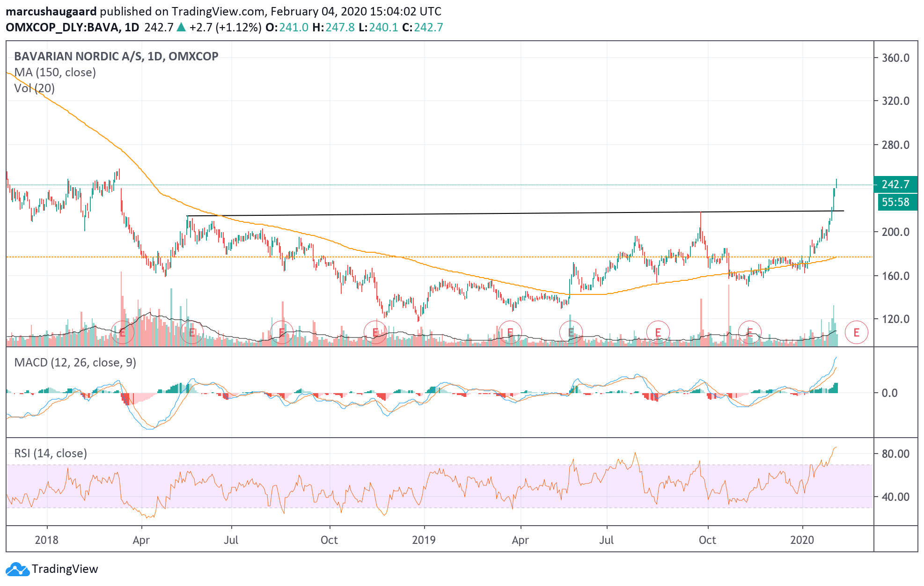Click the upcoming earnings E marker after 2020
Image resolution: width=924 pixels, height=586 pixels.
(857, 333)
